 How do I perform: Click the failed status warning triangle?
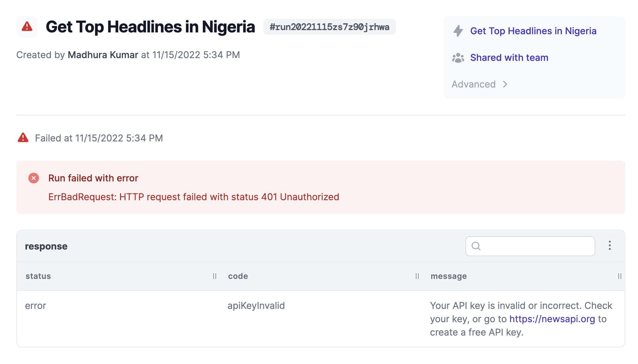[x=23, y=138]
